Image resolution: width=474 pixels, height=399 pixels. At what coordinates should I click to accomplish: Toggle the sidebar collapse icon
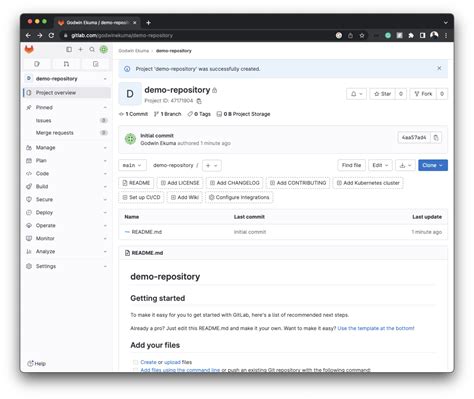coord(69,49)
